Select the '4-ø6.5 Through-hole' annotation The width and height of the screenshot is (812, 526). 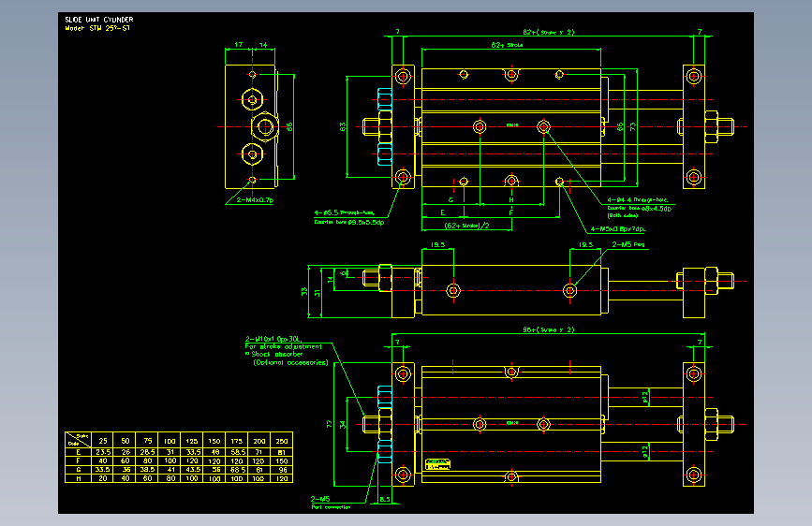click(344, 212)
